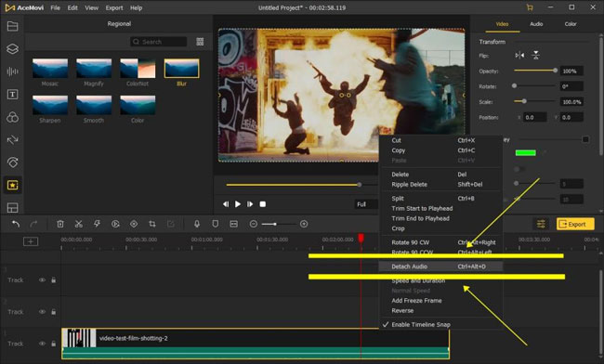
Task: Open the Audio waveform sidebar panel
Action: tap(12, 71)
